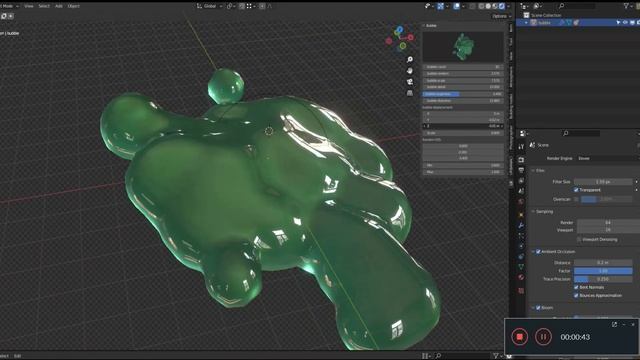Click the viewport pan hand gizmo
The width and height of the screenshot is (640, 360).
(x=410, y=71)
